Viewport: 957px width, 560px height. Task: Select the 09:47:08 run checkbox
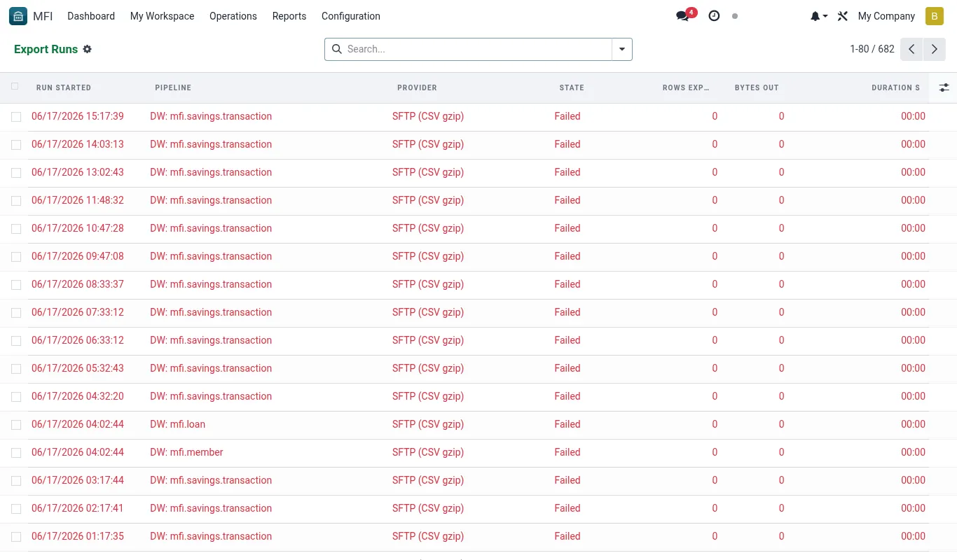pyautogui.click(x=16, y=257)
